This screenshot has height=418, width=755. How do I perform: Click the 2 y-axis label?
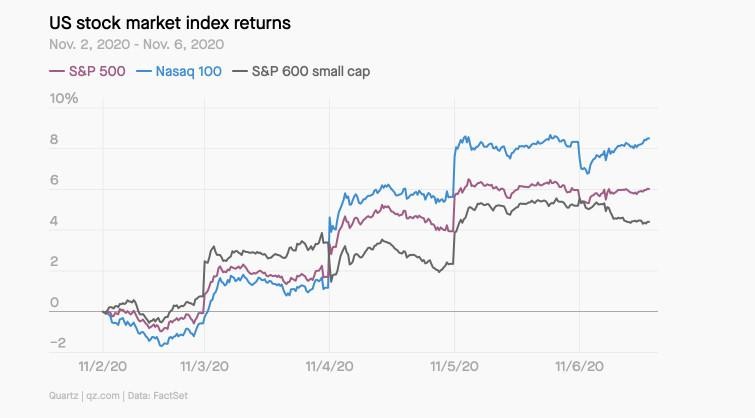[55, 262]
